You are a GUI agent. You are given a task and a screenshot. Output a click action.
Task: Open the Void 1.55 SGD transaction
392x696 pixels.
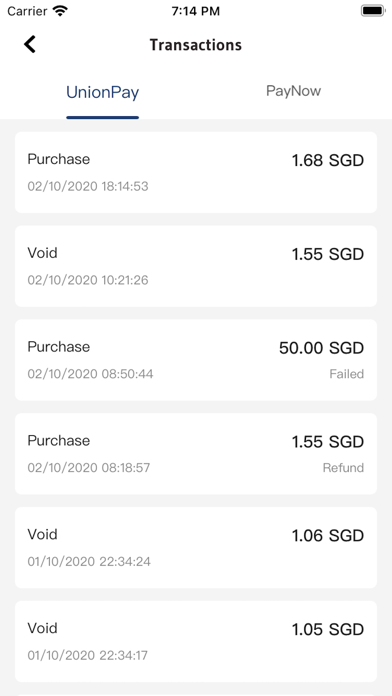coord(196,266)
